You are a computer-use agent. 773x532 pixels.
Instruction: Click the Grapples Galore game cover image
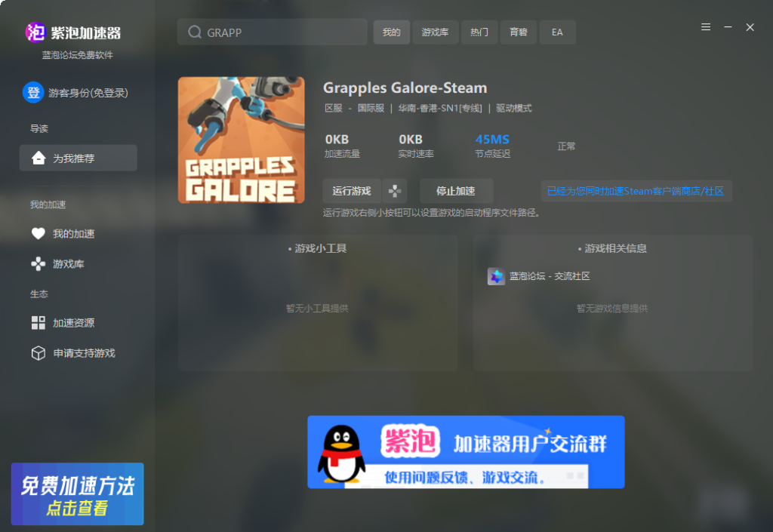(x=241, y=140)
